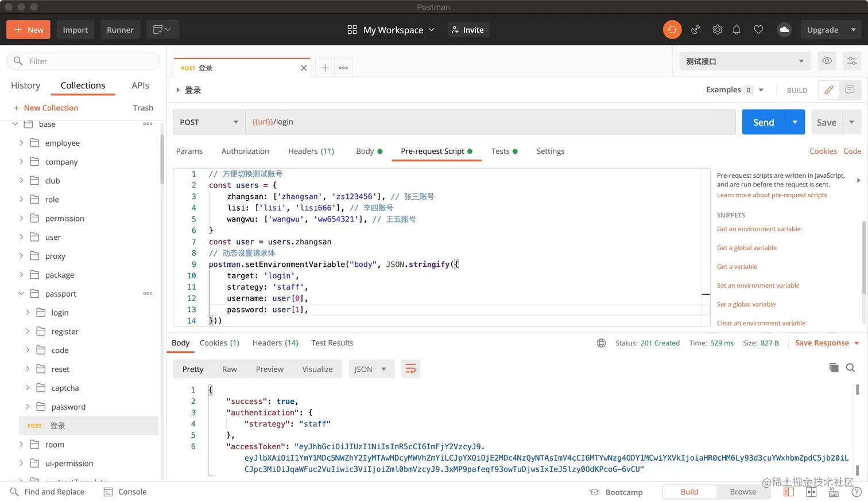The image size is (868, 502).
Task: Open the HTTP method POST dropdown
Action: pyautogui.click(x=209, y=122)
